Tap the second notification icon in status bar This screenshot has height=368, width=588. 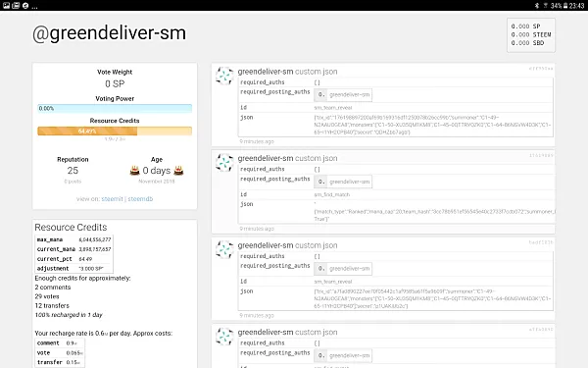pos(16,5)
